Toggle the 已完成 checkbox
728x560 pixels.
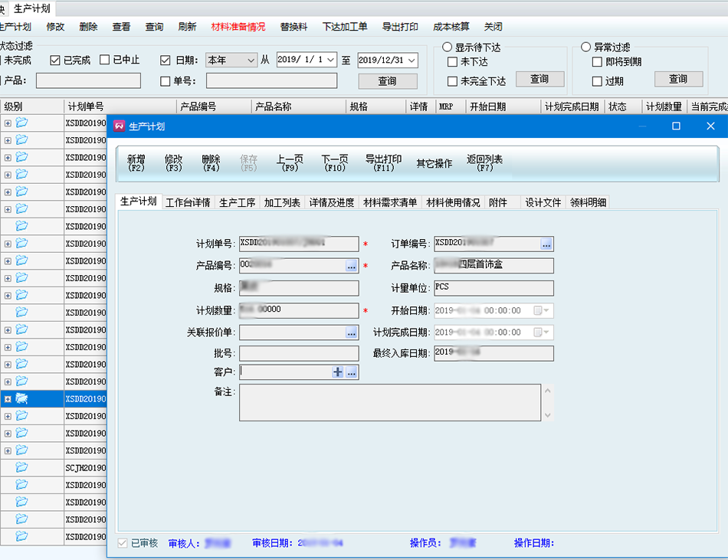click(55, 61)
